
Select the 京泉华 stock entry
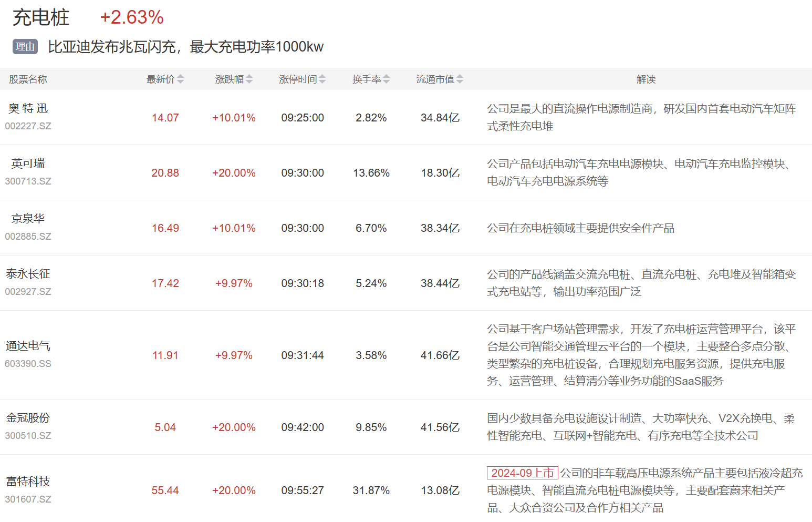point(28,219)
